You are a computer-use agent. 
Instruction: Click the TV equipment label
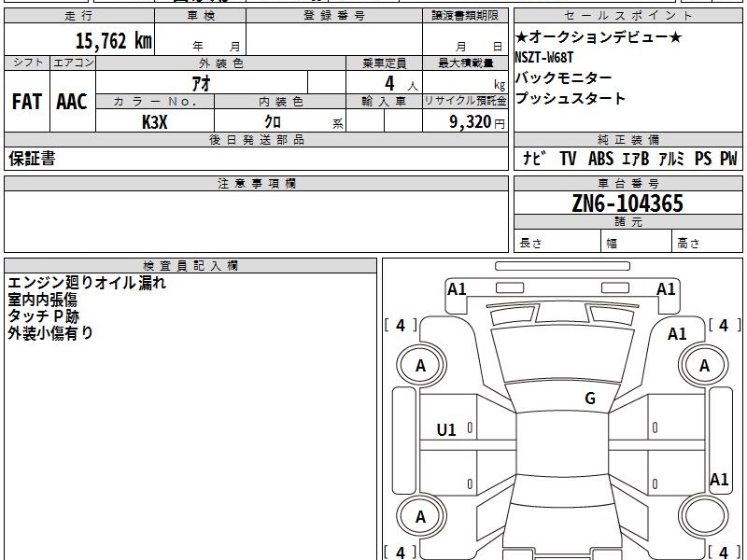pos(568,159)
